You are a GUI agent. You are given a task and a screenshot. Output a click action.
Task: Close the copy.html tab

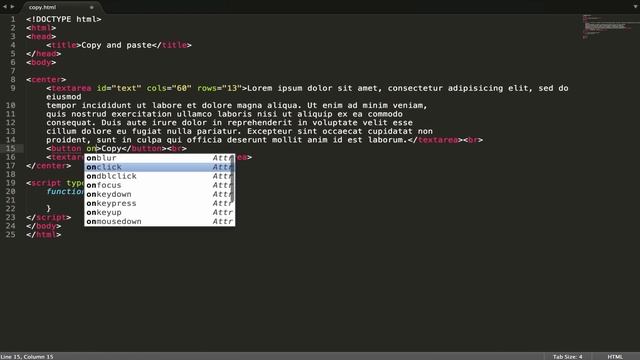[92, 7]
